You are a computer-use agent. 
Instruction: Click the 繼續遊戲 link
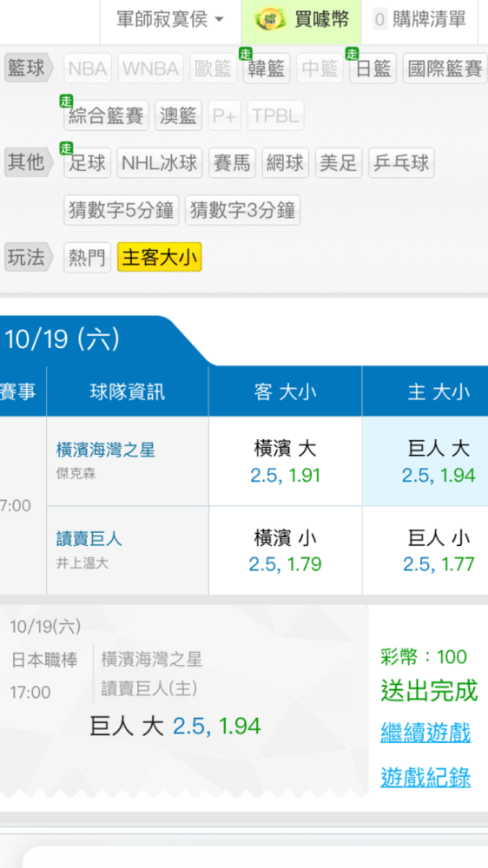point(425,733)
